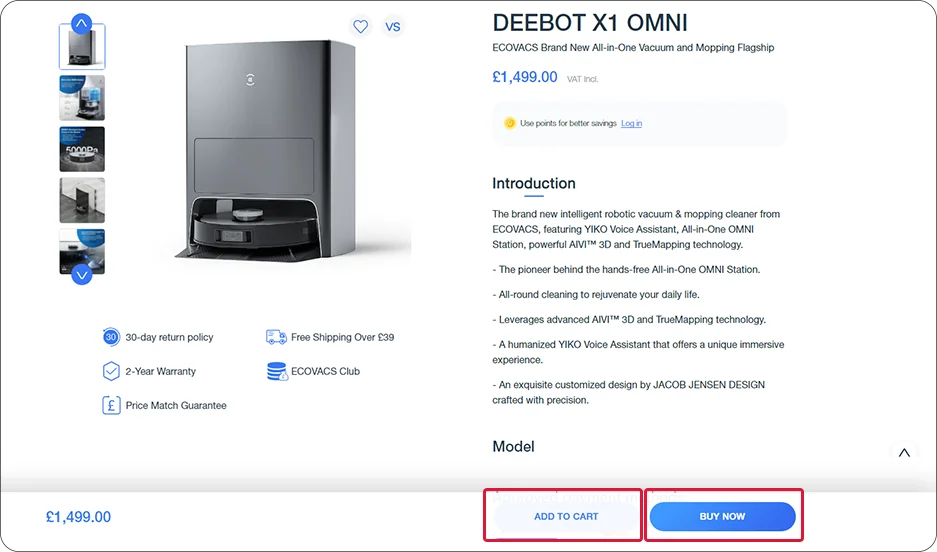Show more thumbnails with down arrow
This screenshot has height=552, width=937.
tap(82, 275)
